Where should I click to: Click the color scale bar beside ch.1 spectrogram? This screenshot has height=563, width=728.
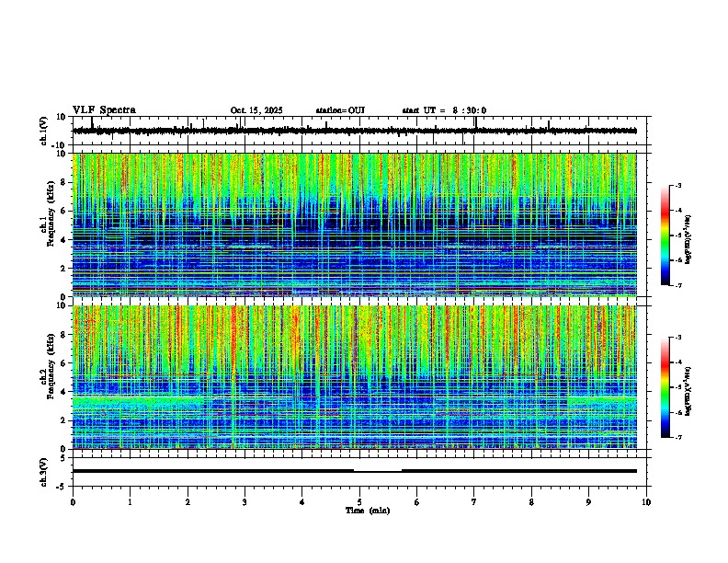point(665,236)
